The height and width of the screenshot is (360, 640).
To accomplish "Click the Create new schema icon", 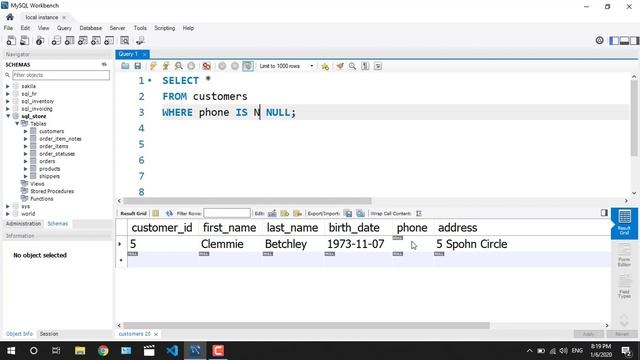I will tap(56, 40).
